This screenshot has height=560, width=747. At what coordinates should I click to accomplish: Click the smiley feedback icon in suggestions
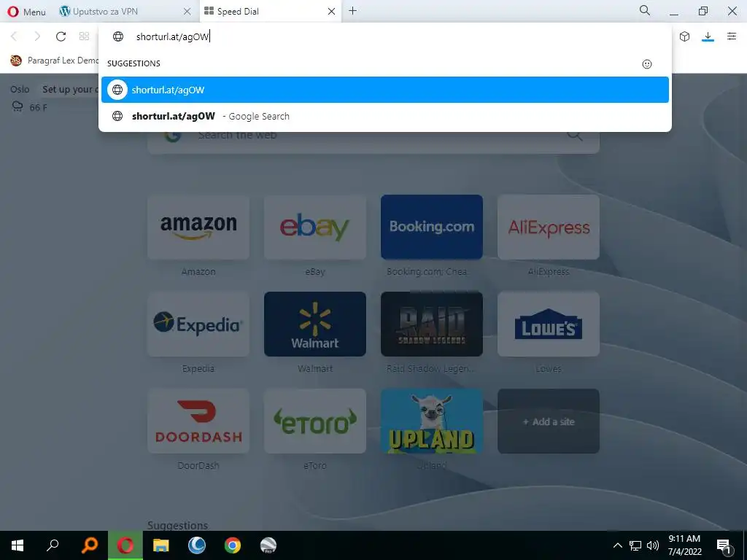click(647, 64)
